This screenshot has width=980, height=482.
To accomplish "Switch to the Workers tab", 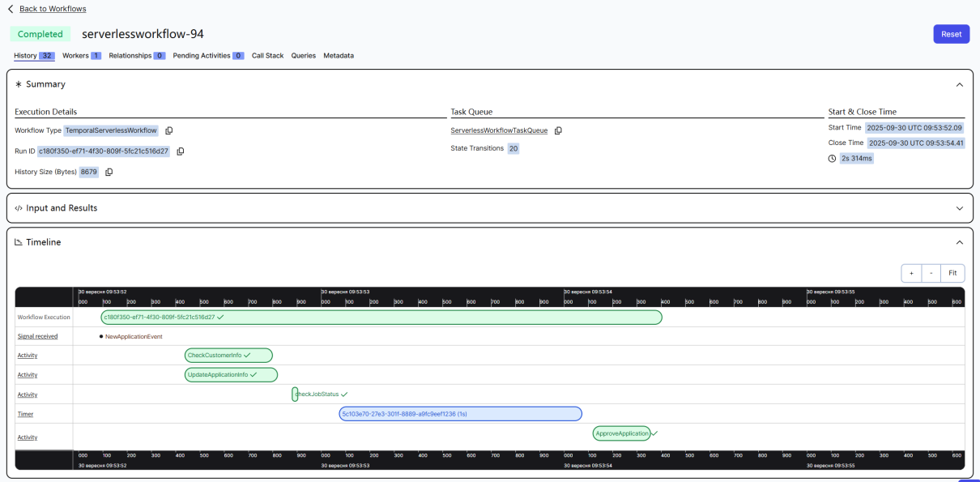I will point(77,56).
